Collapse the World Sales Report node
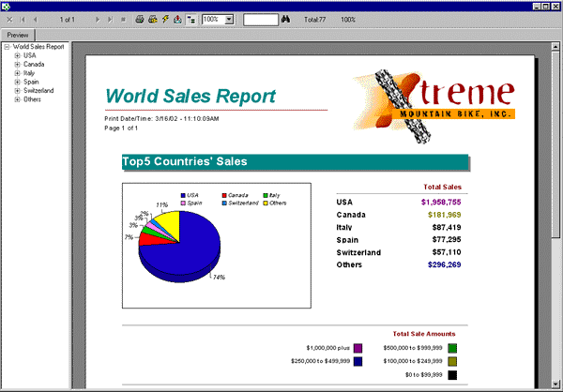 (8, 46)
